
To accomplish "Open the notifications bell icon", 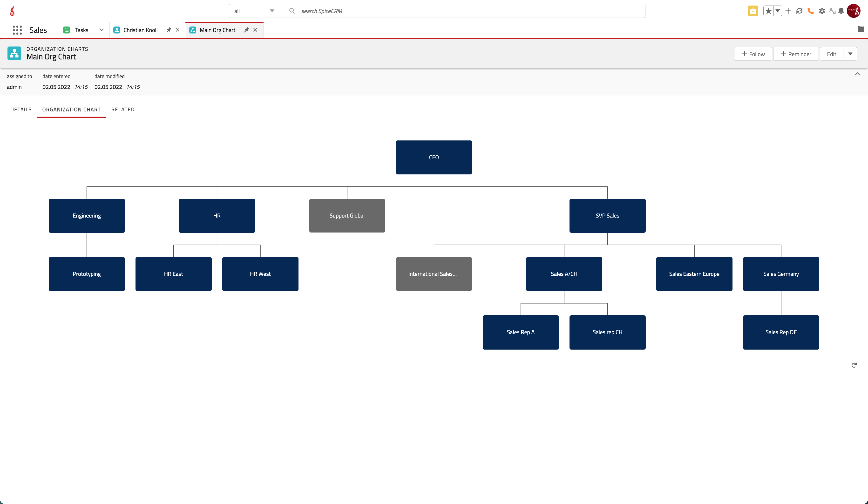I will (x=841, y=11).
